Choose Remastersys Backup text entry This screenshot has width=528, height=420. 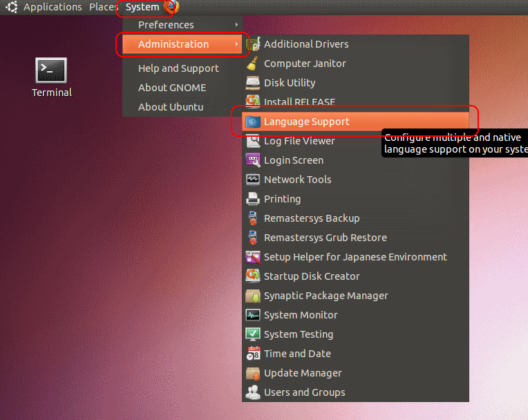(312, 218)
